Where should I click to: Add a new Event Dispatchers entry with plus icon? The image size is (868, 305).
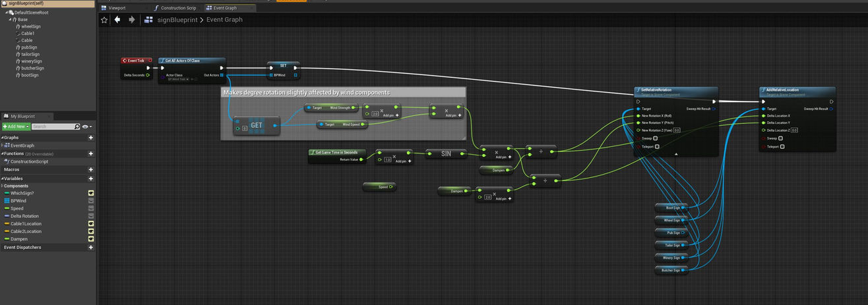(x=91, y=248)
